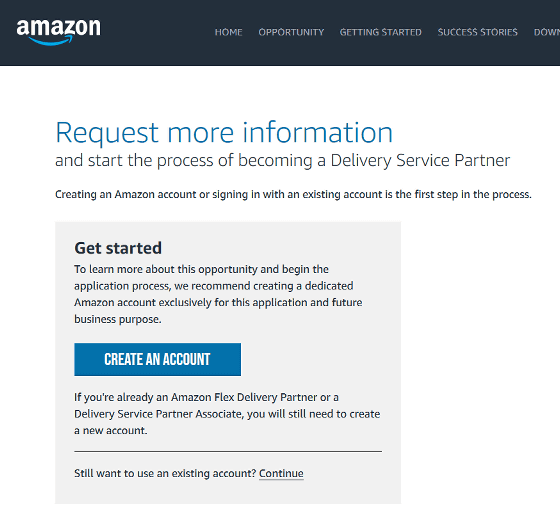Click the "Amazon Flex Delivery Partner" note paragraph
Image resolution: width=560 pixels, height=531 pixels.
(x=227, y=414)
